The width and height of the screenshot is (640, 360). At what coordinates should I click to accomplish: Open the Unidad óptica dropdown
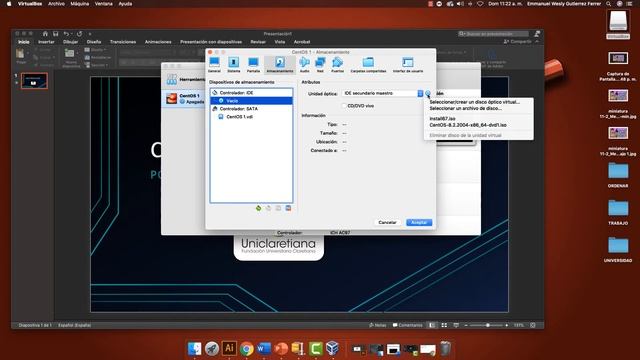click(382, 93)
